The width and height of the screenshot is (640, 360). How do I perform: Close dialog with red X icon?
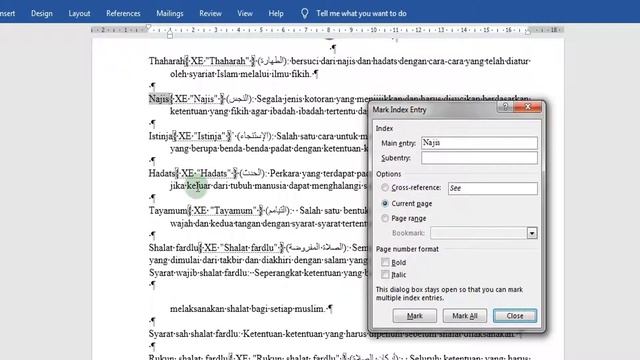528,107
